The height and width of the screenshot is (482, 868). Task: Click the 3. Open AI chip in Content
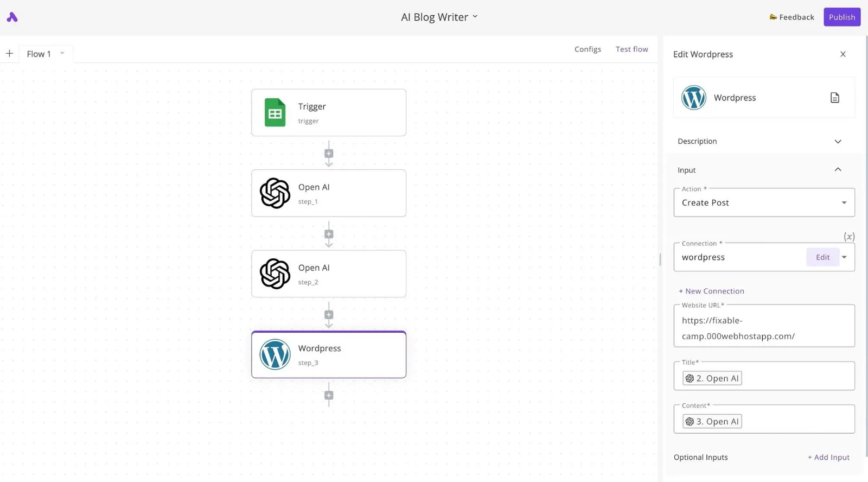712,421
